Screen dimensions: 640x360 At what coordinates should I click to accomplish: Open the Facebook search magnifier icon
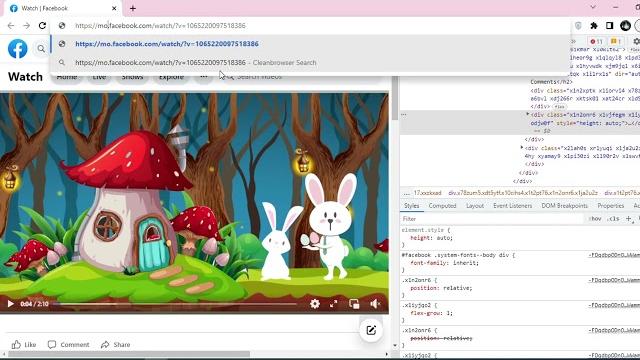tap(41, 49)
